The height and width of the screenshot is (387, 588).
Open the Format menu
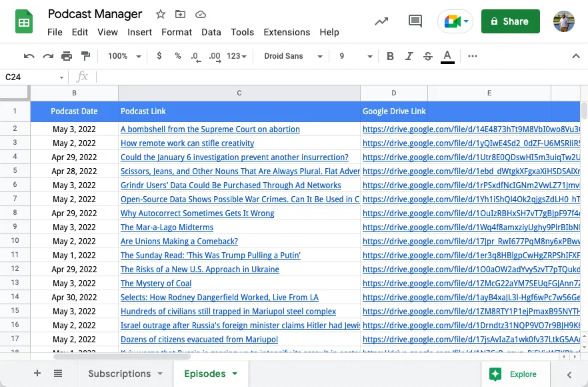click(x=176, y=32)
